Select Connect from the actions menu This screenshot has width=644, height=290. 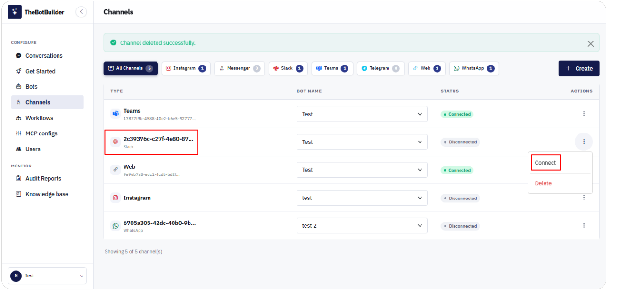pos(545,163)
